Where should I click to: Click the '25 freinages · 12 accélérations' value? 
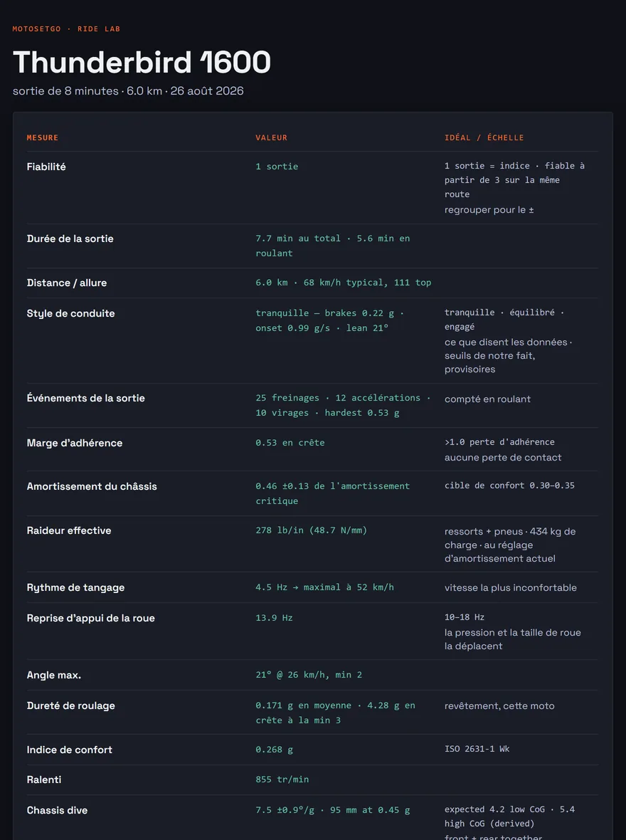coord(343,405)
